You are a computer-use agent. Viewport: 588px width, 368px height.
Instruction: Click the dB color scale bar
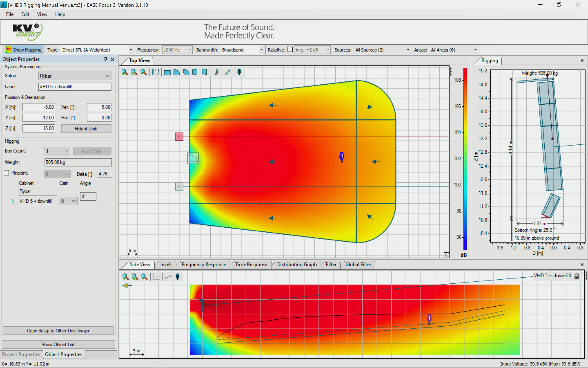pyautogui.click(x=465, y=159)
